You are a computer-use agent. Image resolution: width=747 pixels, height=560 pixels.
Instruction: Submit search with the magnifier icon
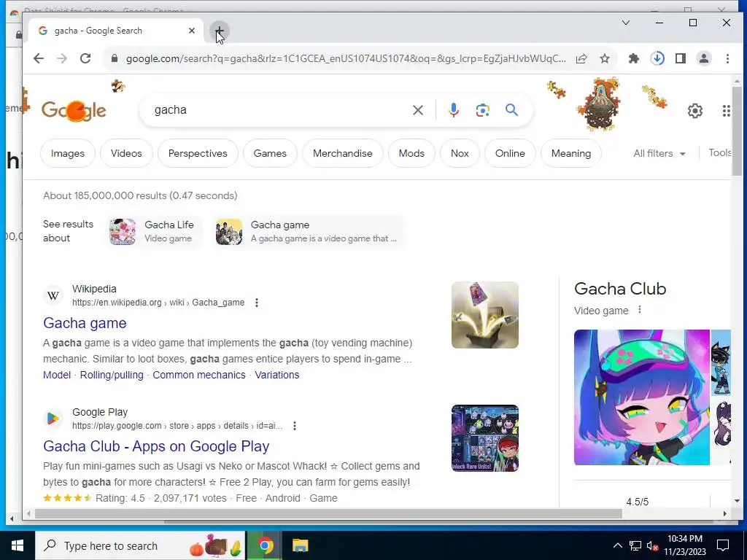[x=511, y=110]
